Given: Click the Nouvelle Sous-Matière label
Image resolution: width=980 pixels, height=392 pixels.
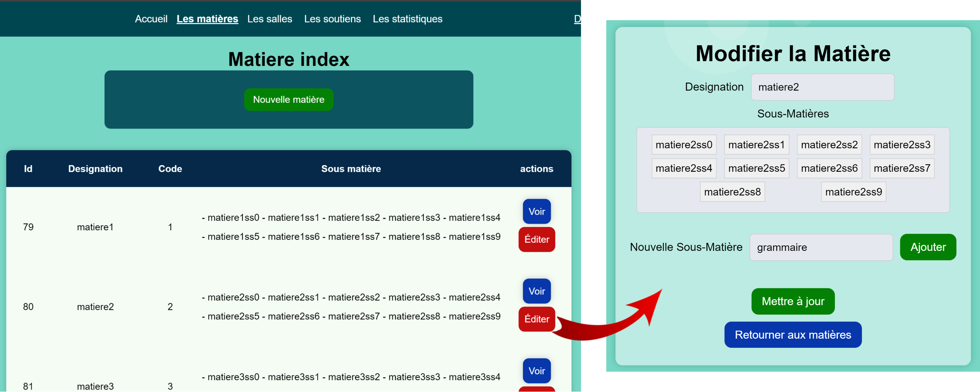Looking at the screenshot, I should 686,247.
